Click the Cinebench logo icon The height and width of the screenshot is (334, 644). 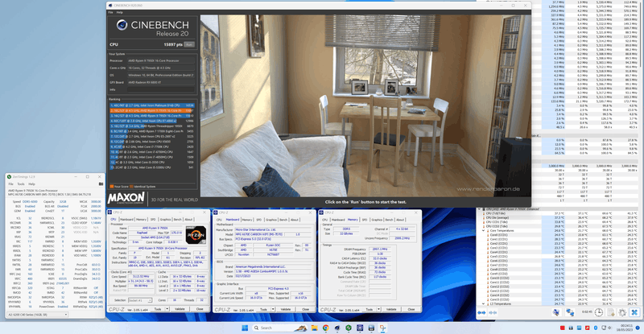[x=122, y=25]
